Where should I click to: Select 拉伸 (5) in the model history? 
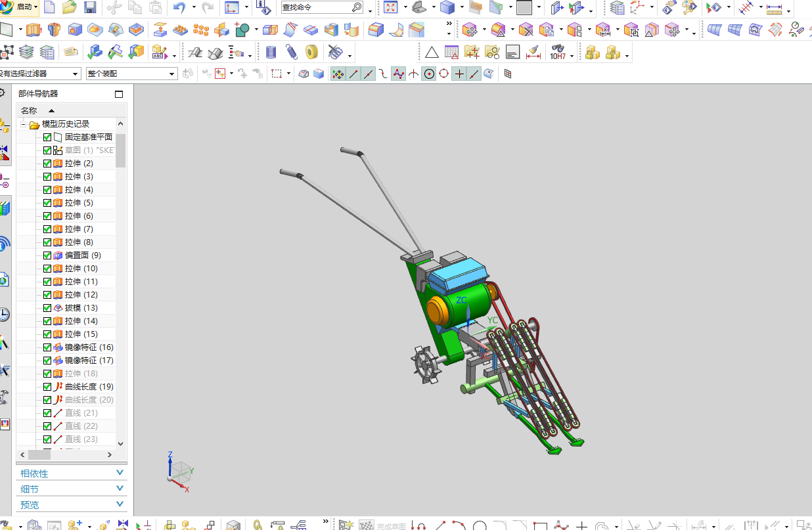79,203
